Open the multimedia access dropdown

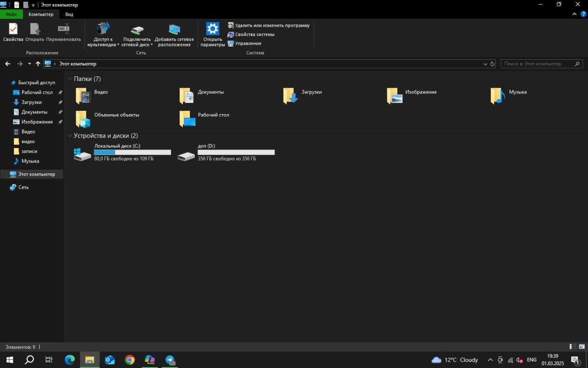[x=103, y=35]
